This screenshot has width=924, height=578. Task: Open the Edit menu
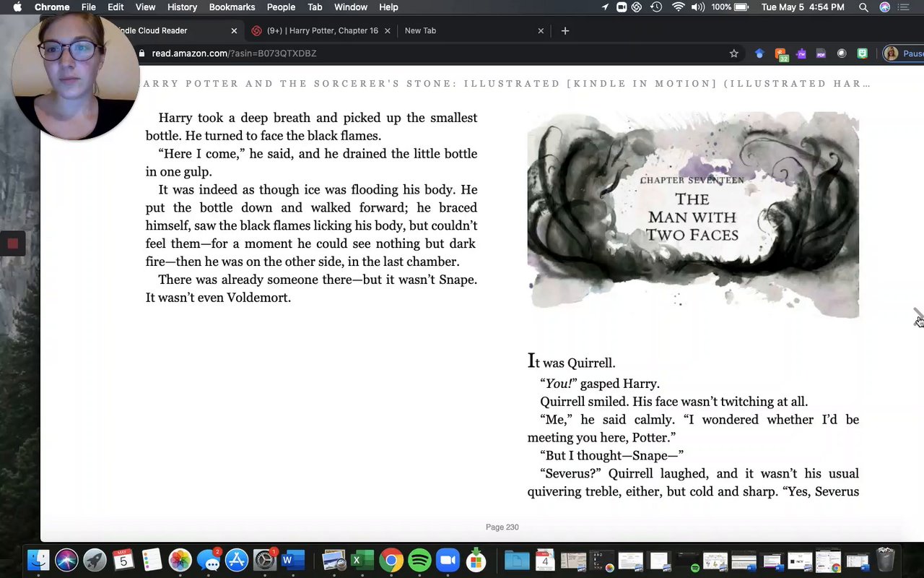click(115, 7)
